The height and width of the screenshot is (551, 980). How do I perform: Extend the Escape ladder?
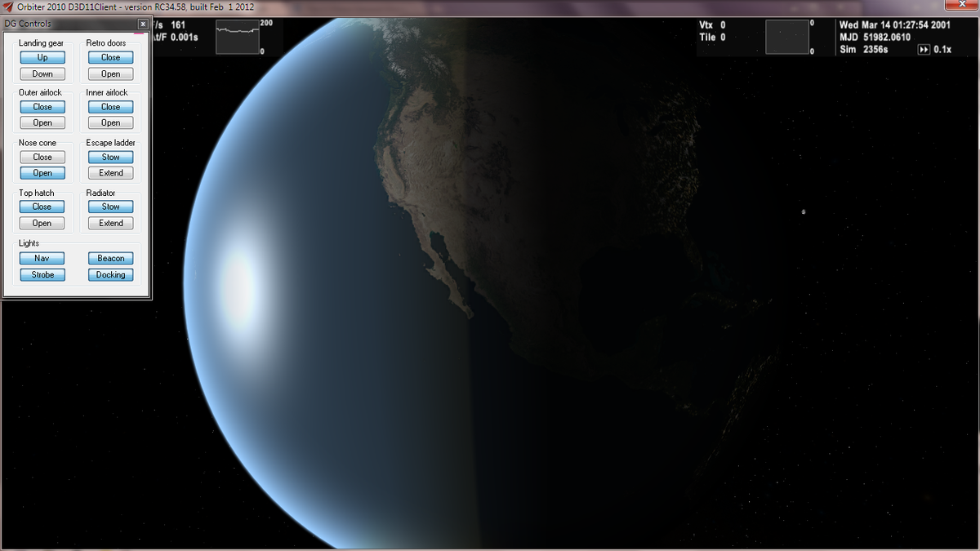pyautogui.click(x=111, y=173)
